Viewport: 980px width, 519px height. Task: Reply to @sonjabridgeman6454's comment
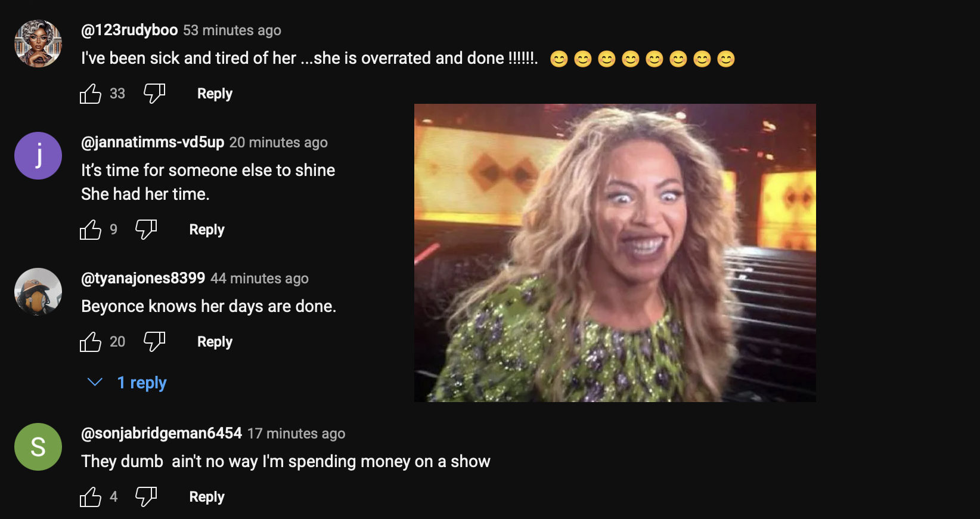[207, 497]
